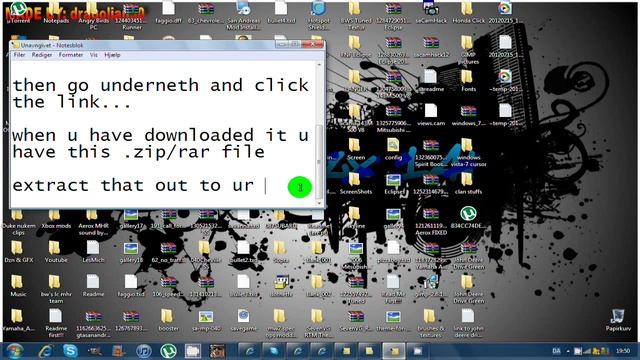The height and width of the screenshot is (360, 640).
Task: Open the Filer menu in Notesblok
Action: (19, 55)
